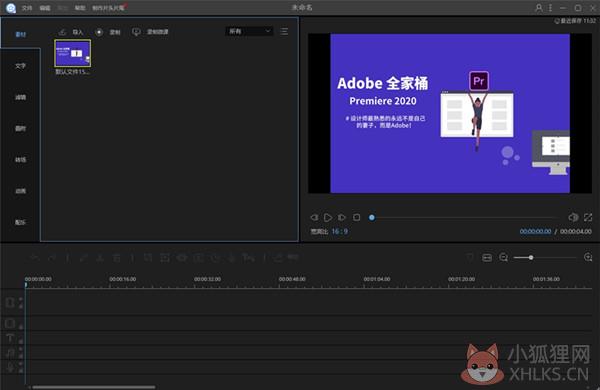Click the voice-over microphone track icon
Viewport: 600px width, 390px height.
coord(10,367)
